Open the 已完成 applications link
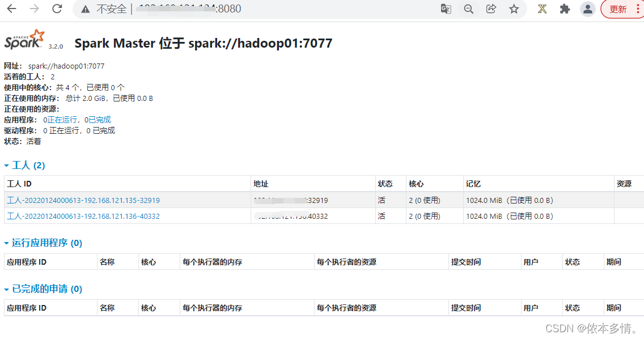Image resolution: width=644 pixels, height=339 pixels. (x=100, y=120)
